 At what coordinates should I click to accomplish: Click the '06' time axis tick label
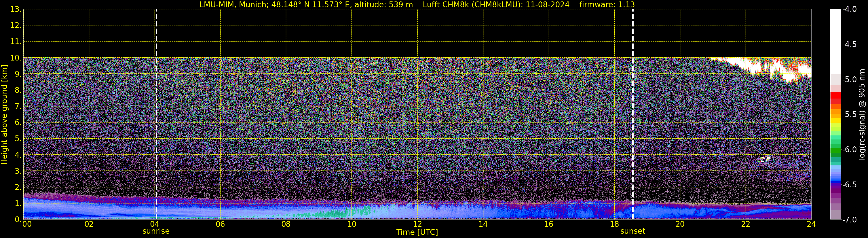pos(220,224)
